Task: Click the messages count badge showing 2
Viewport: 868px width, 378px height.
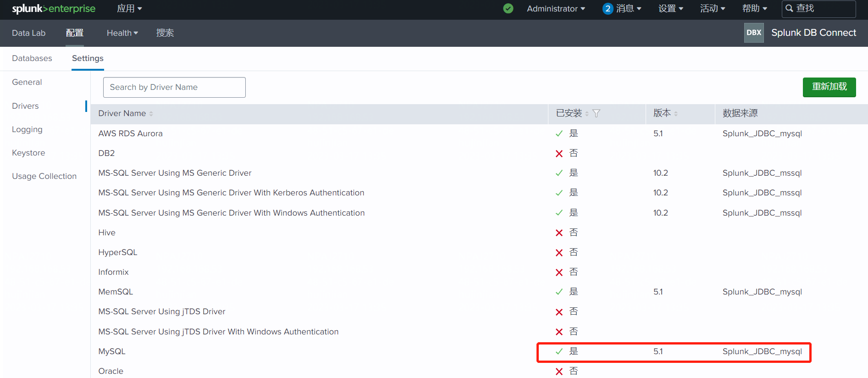Action: pos(608,9)
